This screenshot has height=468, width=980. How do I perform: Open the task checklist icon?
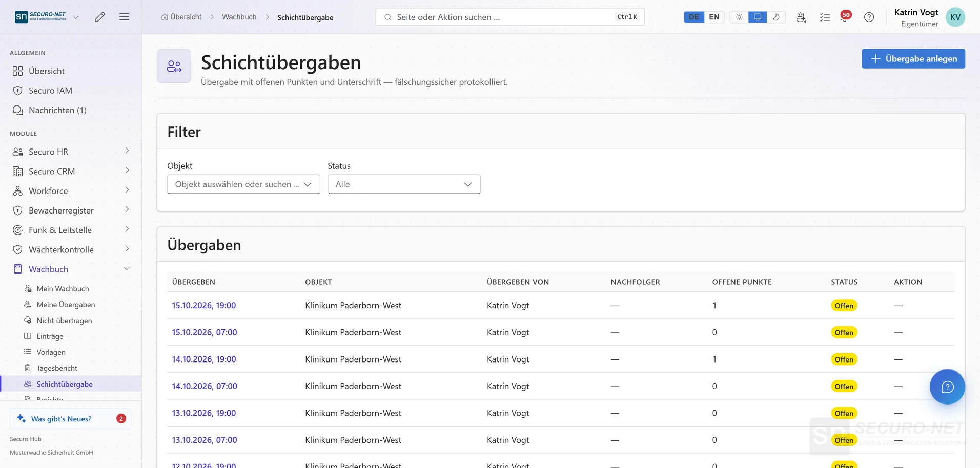pyautogui.click(x=825, y=17)
